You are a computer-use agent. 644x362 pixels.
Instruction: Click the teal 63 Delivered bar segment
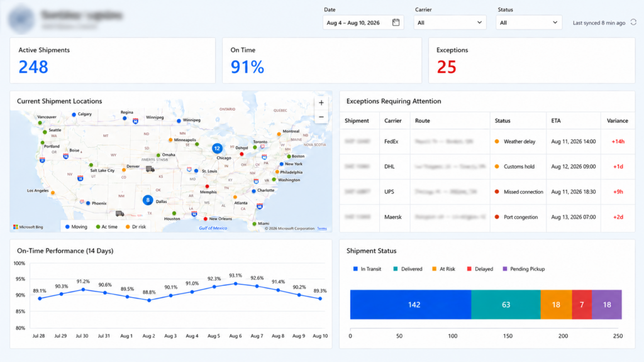click(x=506, y=305)
